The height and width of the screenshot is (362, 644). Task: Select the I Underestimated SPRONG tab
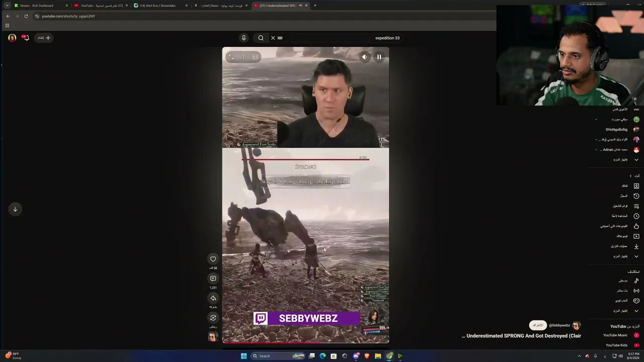(x=280, y=6)
